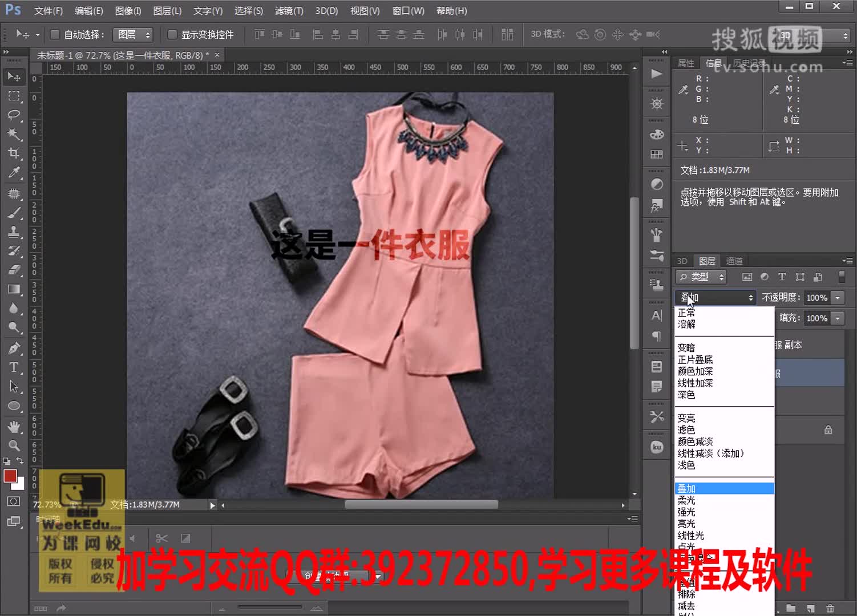Toggle the layer filtering on/off switch
The image size is (857, 616).
(842, 277)
